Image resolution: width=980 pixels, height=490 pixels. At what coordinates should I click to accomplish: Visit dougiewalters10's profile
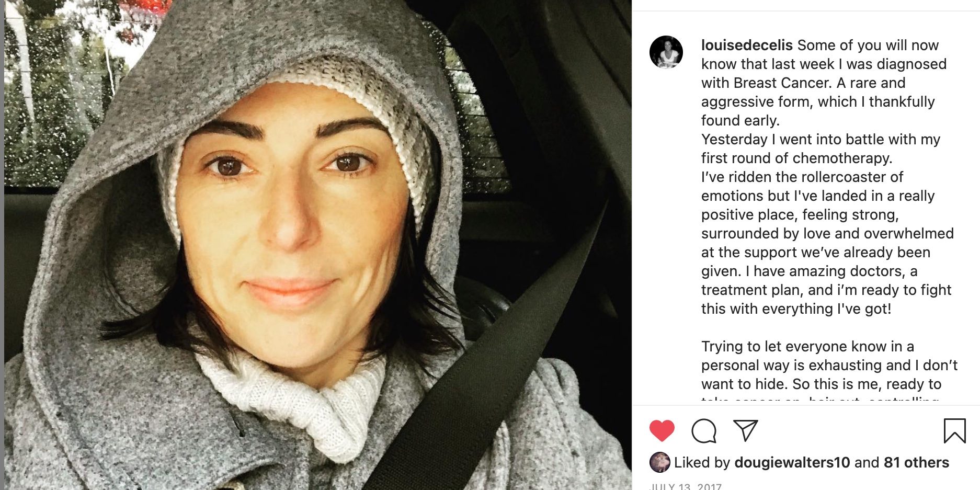[792, 462]
